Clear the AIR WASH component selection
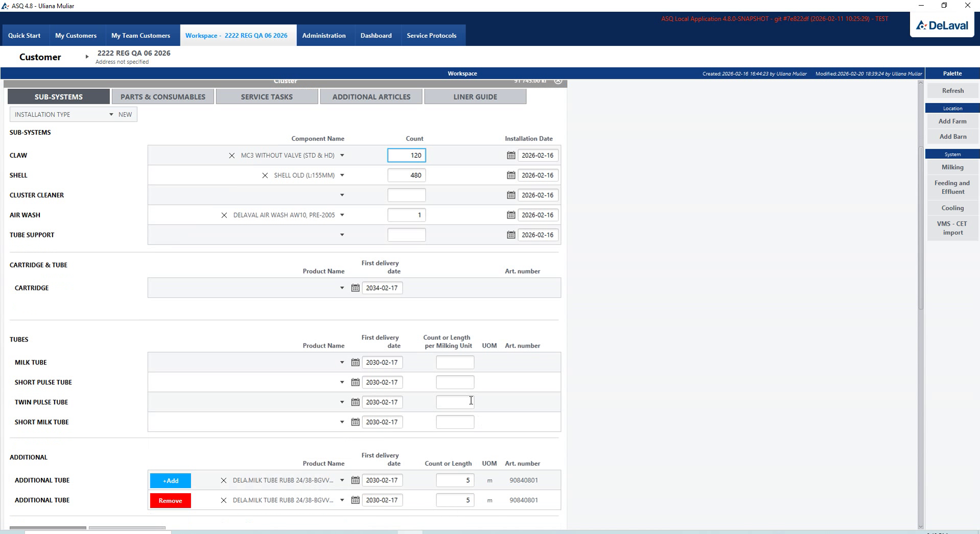 pyautogui.click(x=224, y=215)
